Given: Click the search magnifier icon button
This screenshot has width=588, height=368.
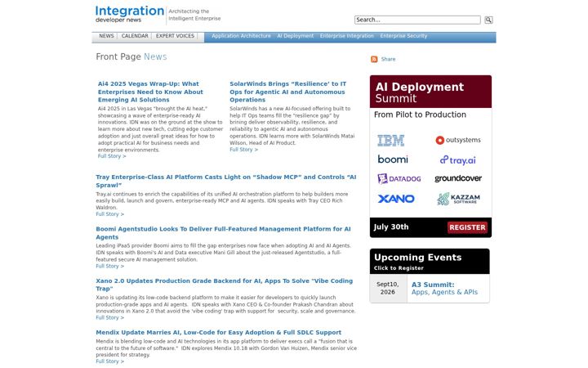Looking at the screenshot, I should [x=488, y=20].
